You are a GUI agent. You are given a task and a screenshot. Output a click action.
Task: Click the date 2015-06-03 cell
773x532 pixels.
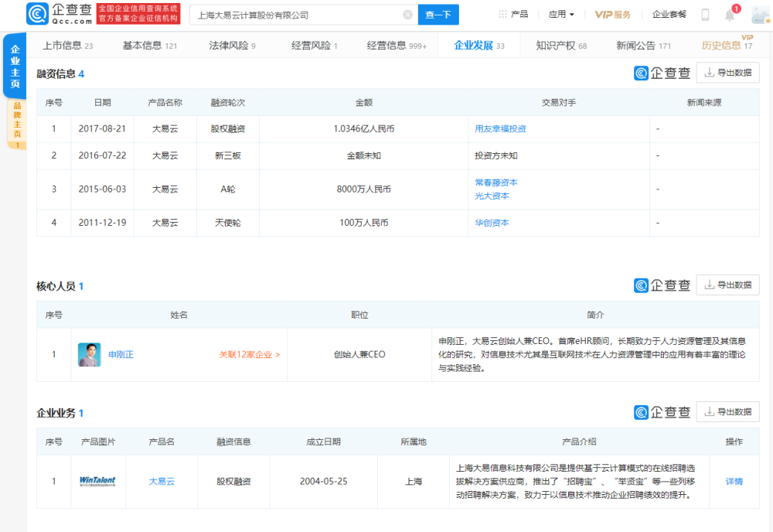tap(102, 189)
